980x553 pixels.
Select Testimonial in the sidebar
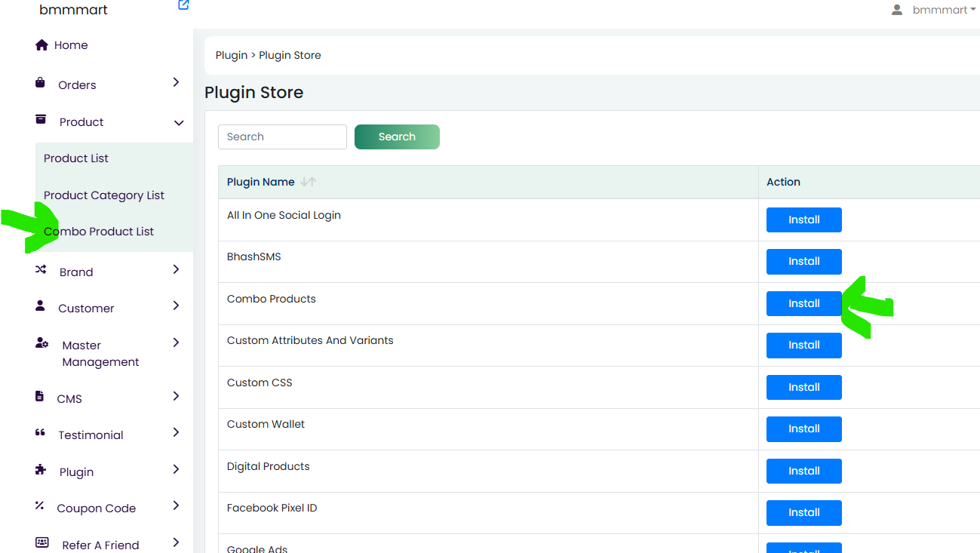coord(91,435)
